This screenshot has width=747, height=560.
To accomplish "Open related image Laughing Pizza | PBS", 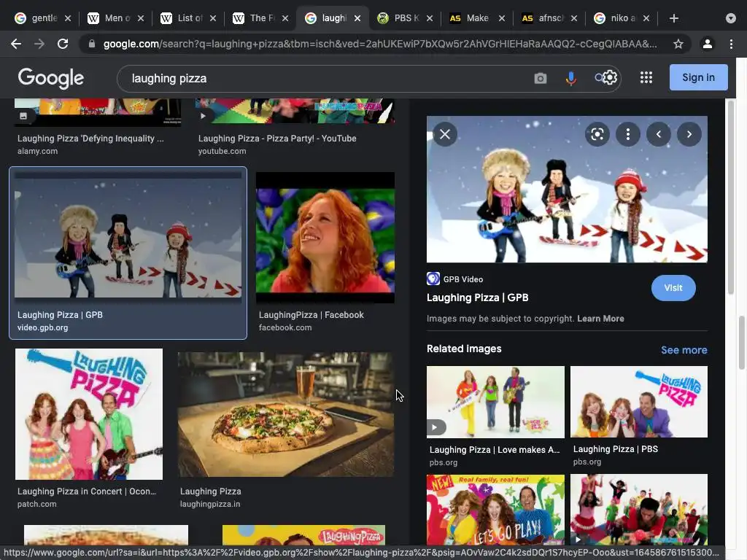I will point(639,402).
